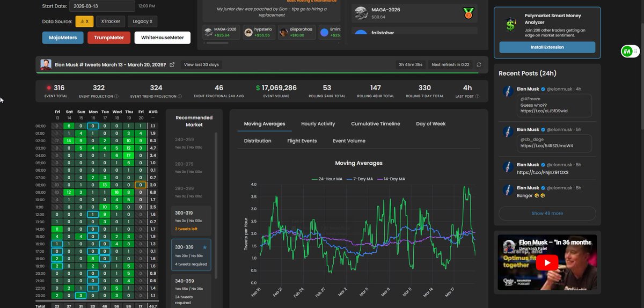Click the AVG column header in heatmap
Screen dimensions: 644x308
click(x=153, y=112)
